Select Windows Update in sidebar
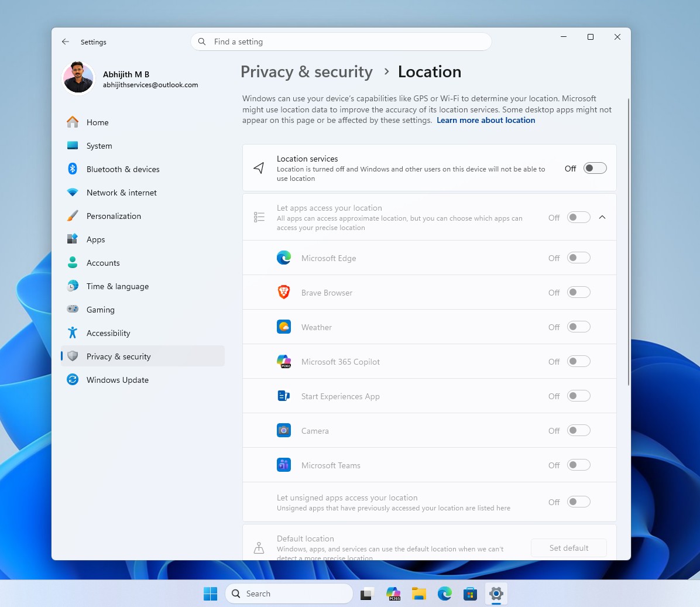 pos(142,379)
